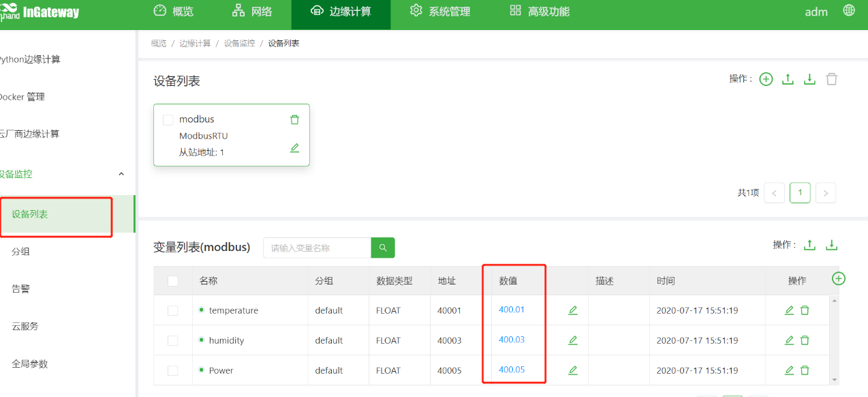Collapse the 设备监控 sidebar section
The width and height of the screenshot is (868, 397).
121,174
